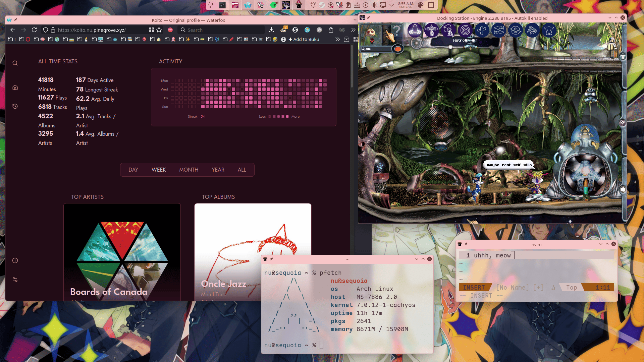Open the sparkle star bookmark folder

[x=185, y=39]
